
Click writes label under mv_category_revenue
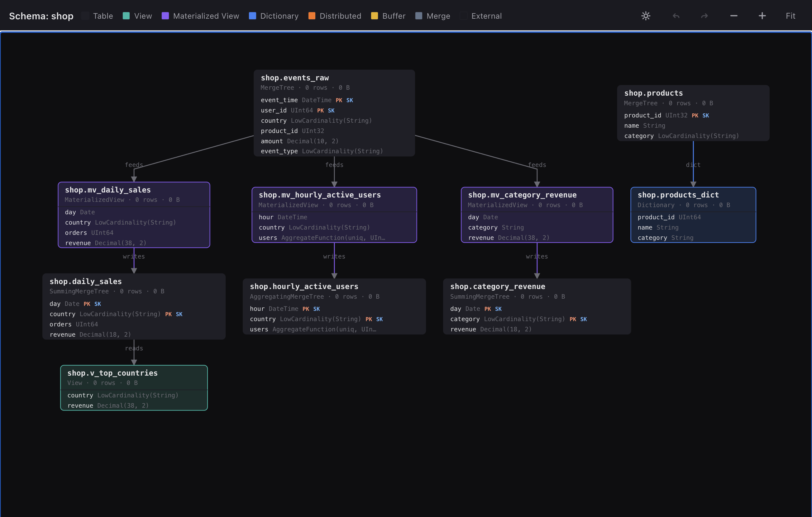click(x=537, y=257)
